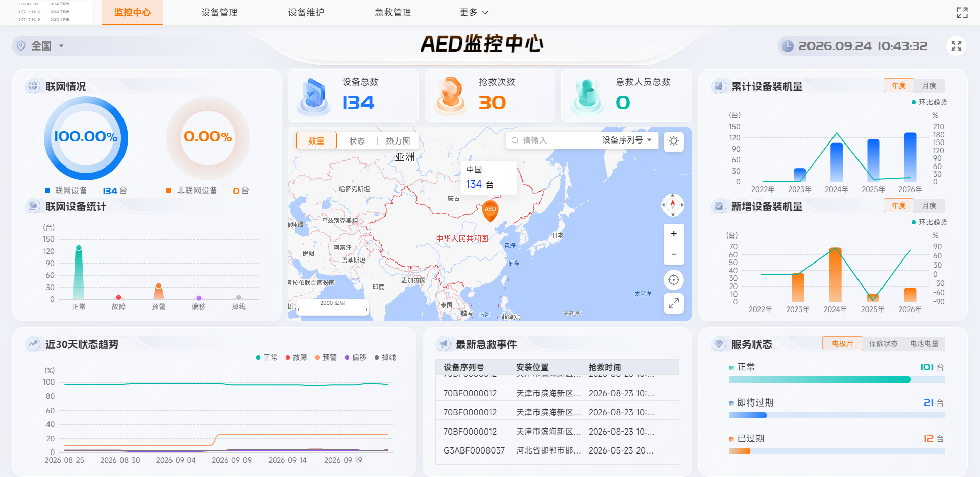Screen dimensions: 980x477
Task: Zoom out on the map
Action: coord(674,254)
